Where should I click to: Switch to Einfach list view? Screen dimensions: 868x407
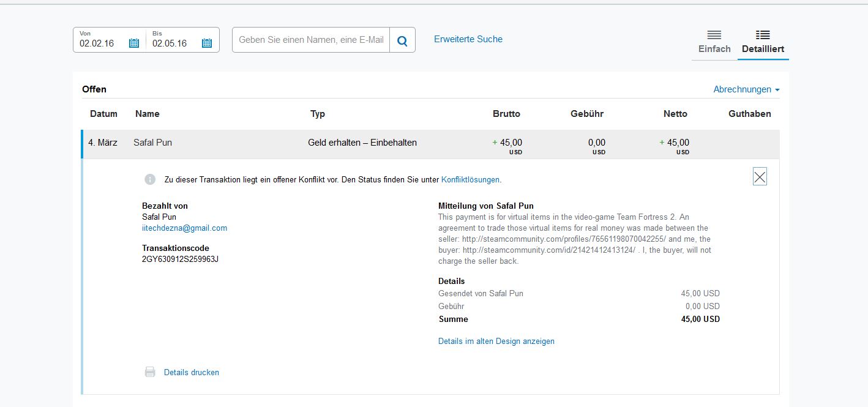(714, 42)
